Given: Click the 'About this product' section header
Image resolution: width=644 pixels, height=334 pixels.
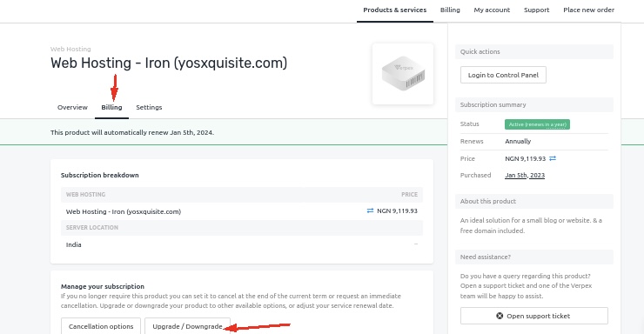Looking at the screenshot, I should coord(534,202).
